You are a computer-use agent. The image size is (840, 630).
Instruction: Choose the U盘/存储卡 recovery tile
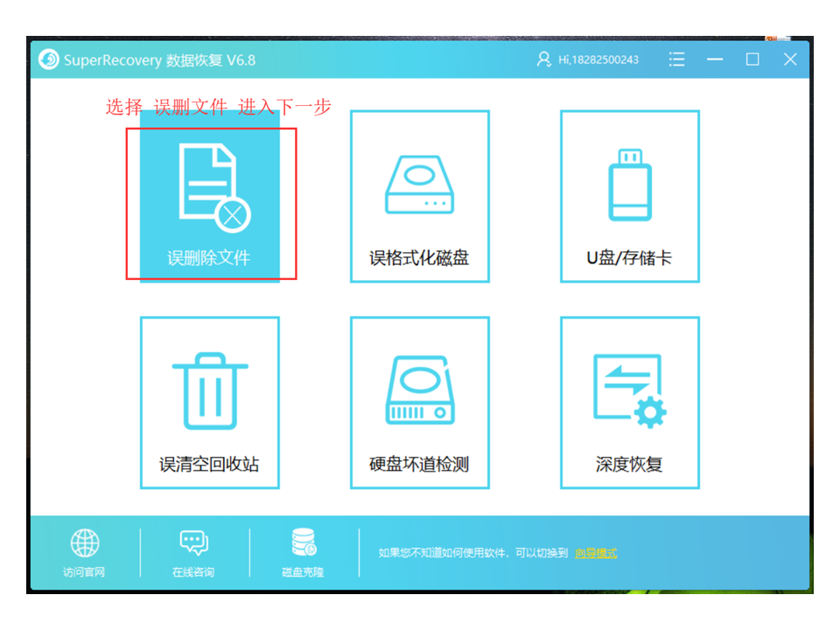click(x=629, y=196)
